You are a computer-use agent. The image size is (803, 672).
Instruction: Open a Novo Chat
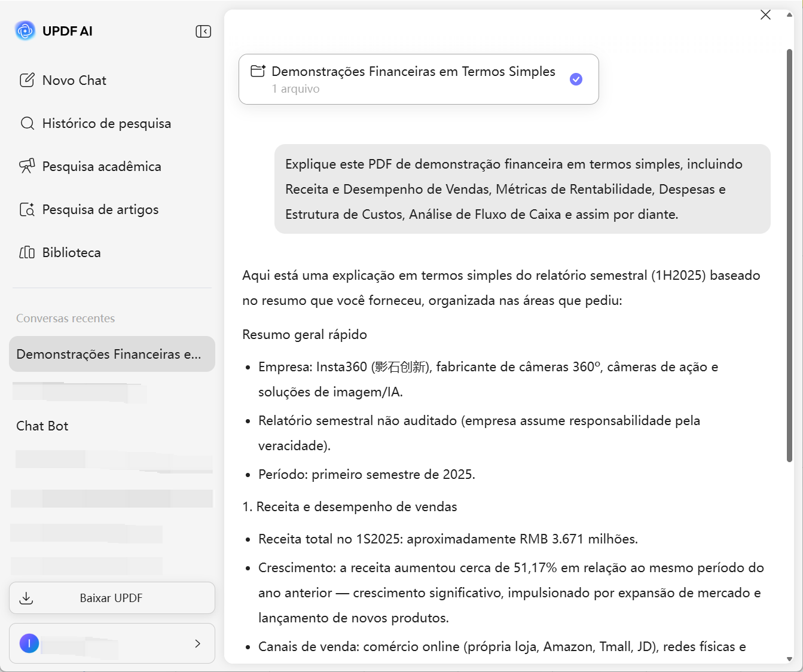(x=74, y=80)
